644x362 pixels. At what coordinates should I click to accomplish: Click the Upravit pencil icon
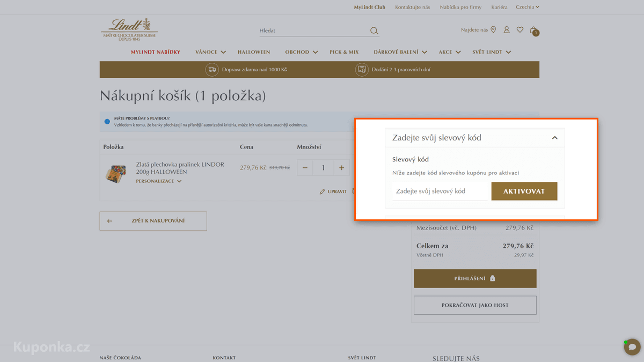pyautogui.click(x=323, y=191)
